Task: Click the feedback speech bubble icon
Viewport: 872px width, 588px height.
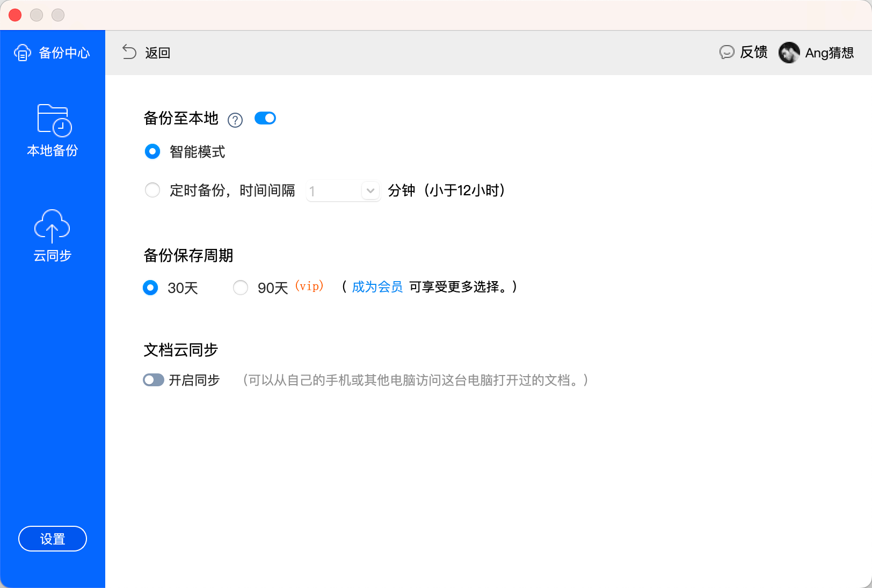Action: (x=726, y=52)
